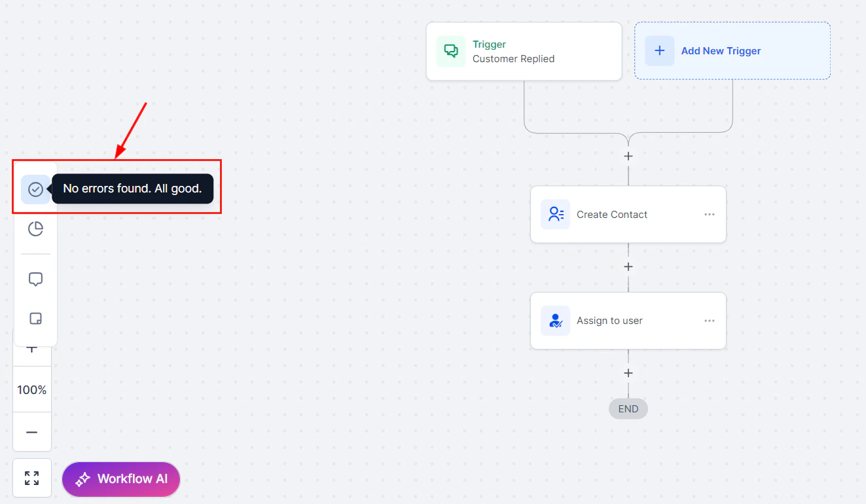
Task: Select the Customer Replied trigger node
Action: click(524, 51)
